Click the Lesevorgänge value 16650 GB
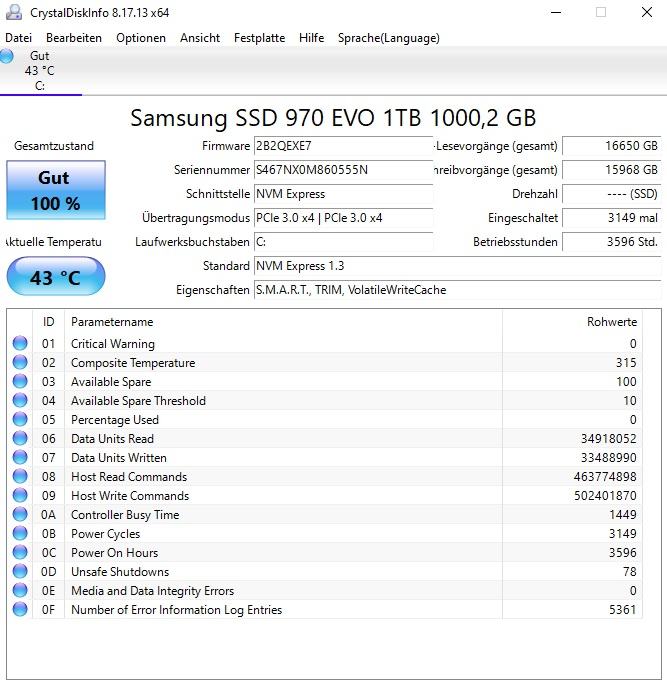This screenshot has width=667, height=686. [x=611, y=146]
